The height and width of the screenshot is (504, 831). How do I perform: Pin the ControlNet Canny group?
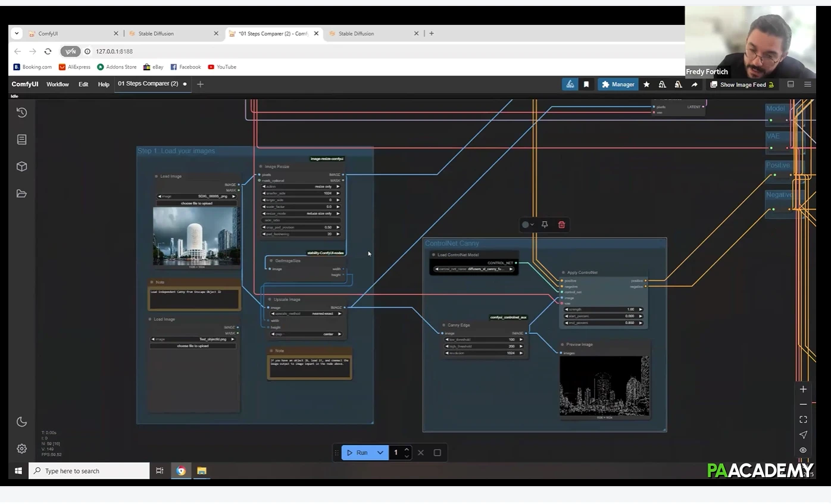(x=545, y=224)
